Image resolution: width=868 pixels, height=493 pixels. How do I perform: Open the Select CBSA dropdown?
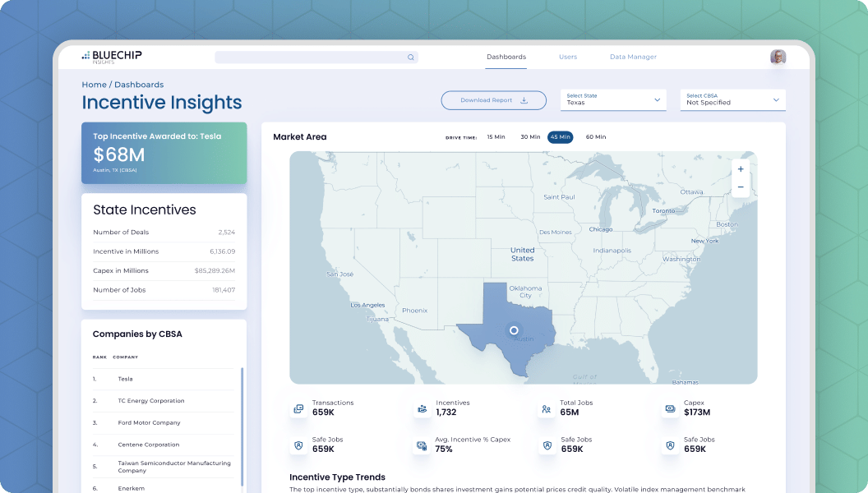click(733, 99)
